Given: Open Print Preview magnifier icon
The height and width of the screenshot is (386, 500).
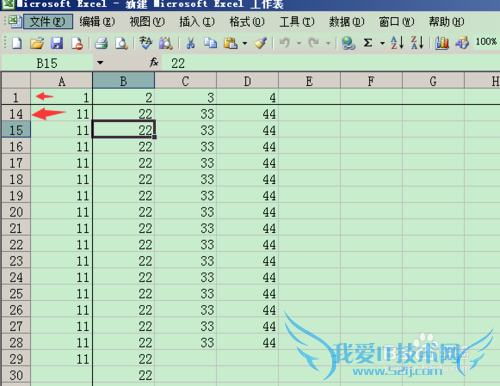Looking at the screenshot, I should (x=121, y=43).
